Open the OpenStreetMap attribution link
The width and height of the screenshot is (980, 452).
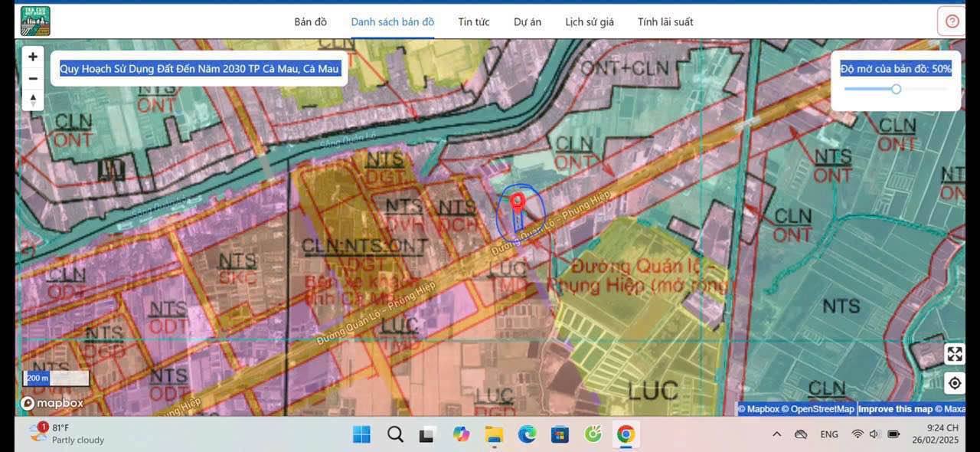[x=818, y=409]
